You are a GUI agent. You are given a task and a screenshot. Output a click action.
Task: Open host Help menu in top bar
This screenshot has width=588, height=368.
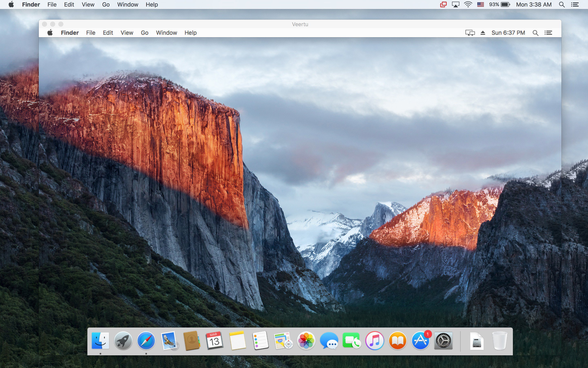(x=152, y=5)
